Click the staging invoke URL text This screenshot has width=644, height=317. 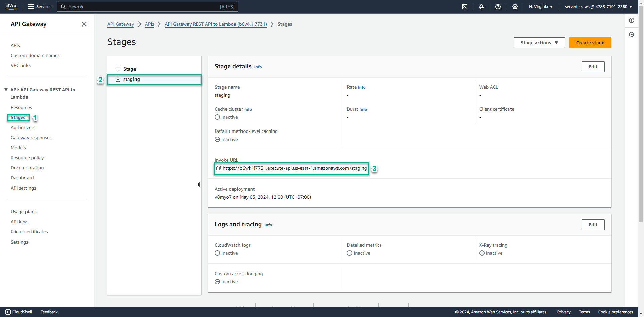(x=294, y=168)
